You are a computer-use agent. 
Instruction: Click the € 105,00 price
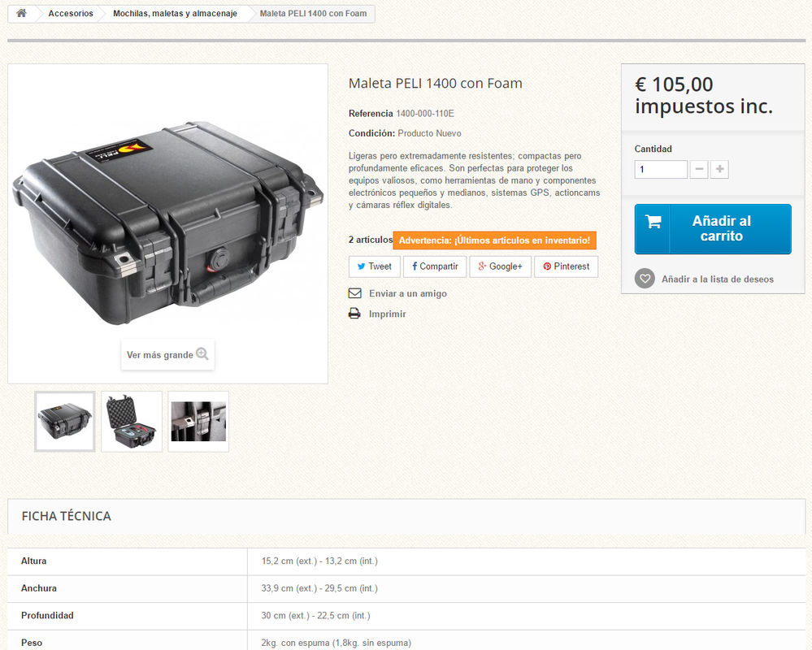(674, 84)
